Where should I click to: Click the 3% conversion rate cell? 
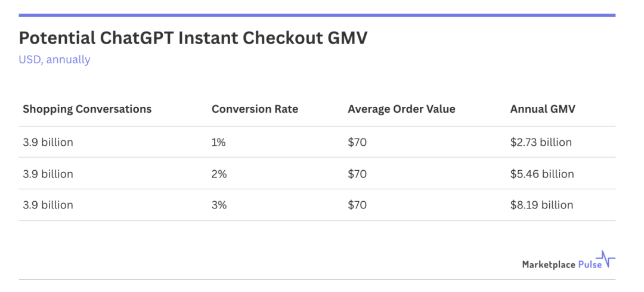click(x=220, y=205)
